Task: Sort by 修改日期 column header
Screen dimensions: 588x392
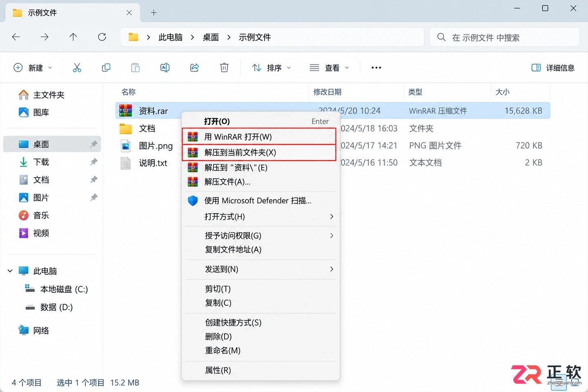Action: coord(327,92)
